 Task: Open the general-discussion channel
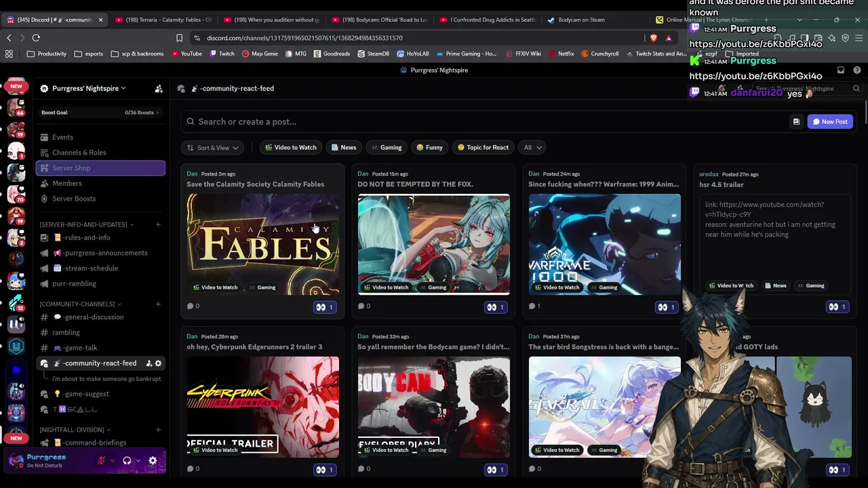point(100,317)
